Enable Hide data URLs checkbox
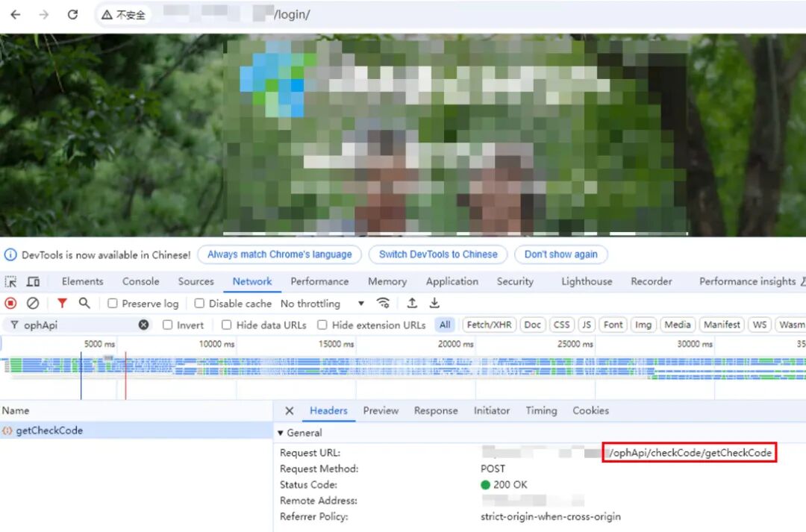806x532 pixels. click(226, 325)
